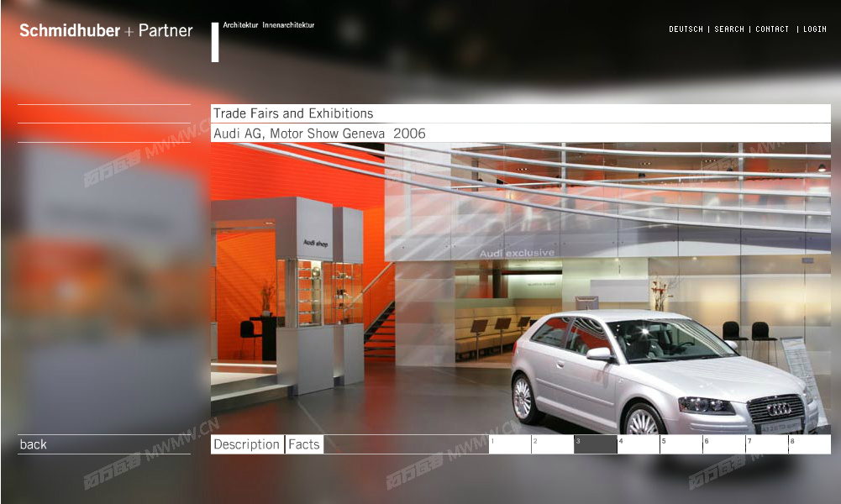
Task: Open the LOGIN page
Action: coord(815,29)
